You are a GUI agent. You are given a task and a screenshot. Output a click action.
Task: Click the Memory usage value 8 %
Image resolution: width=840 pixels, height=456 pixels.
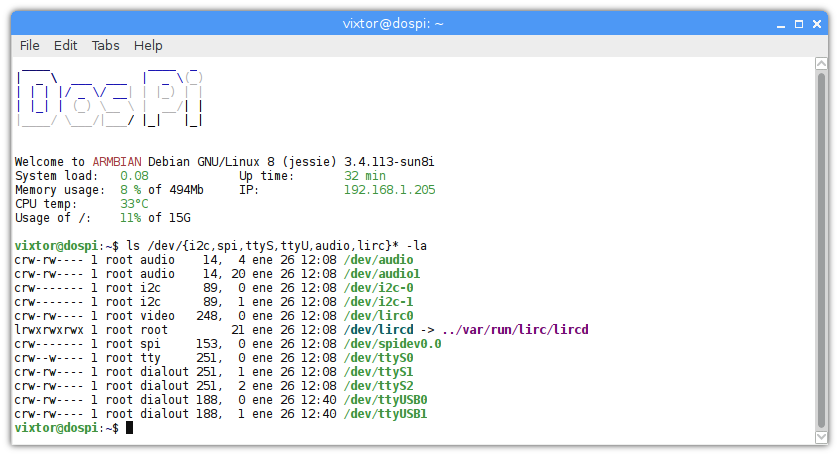click(130, 190)
